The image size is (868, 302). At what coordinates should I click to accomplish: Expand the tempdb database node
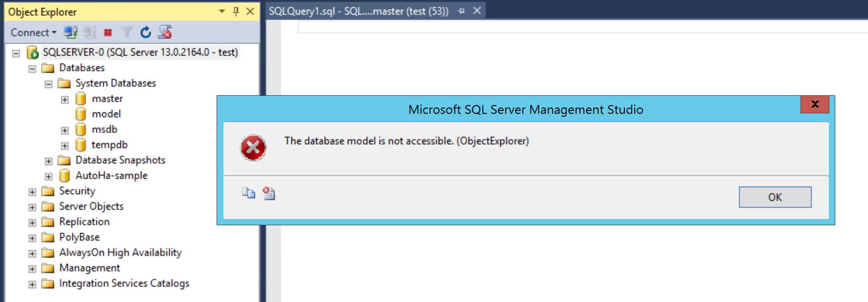click(x=65, y=146)
